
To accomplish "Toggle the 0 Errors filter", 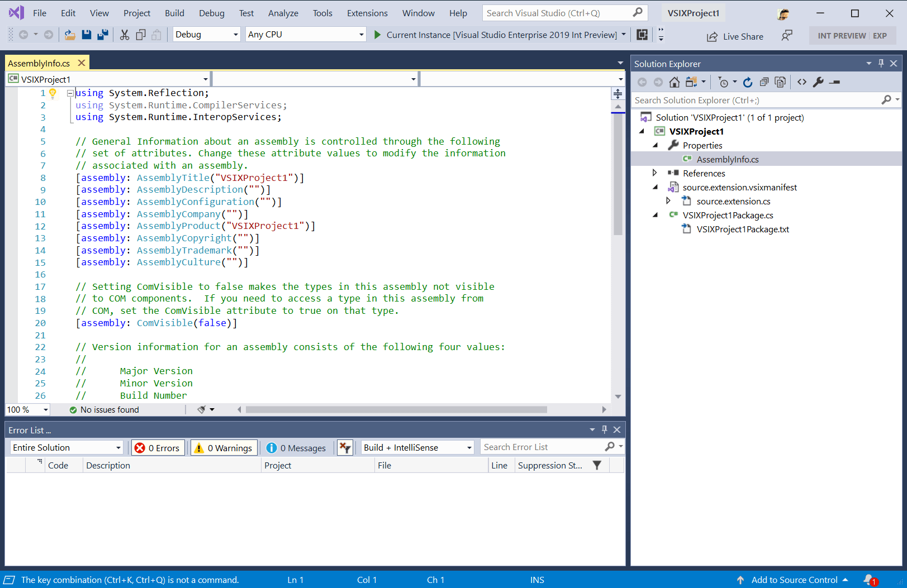I will (158, 448).
